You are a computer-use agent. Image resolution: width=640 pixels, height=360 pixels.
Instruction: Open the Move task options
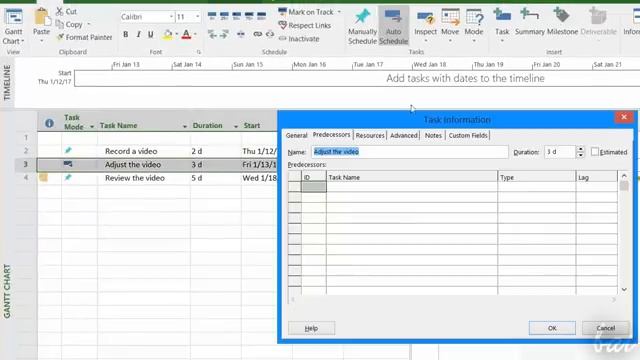coord(450,26)
